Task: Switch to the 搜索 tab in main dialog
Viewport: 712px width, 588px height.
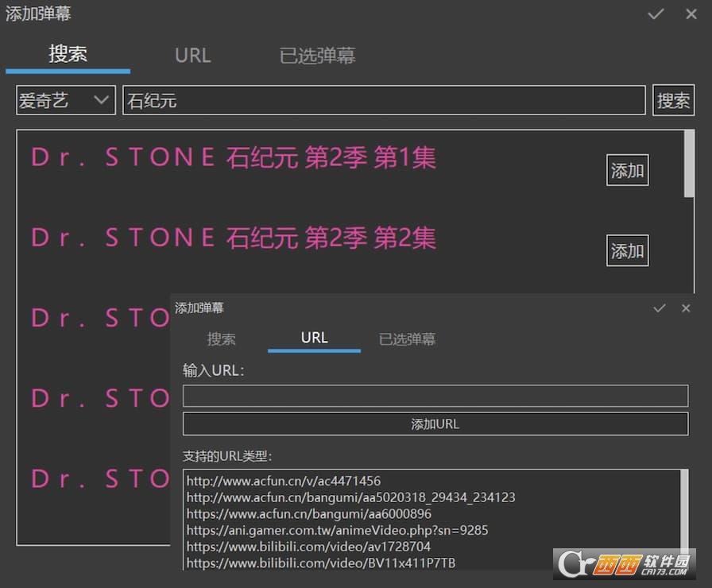Action: pyautogui.click(x=68, y=55)
